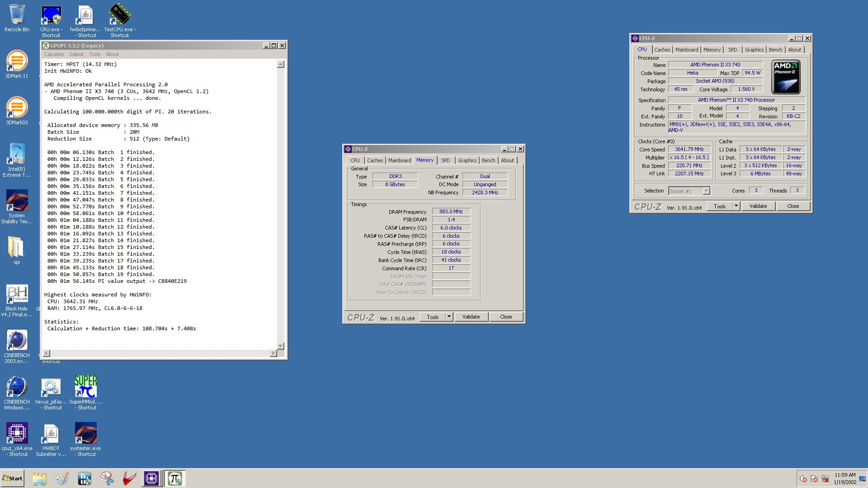Screen dimensions: 868x488
Task: Select the Black Hole V4.2 Final desktop icon
Action: coord(17,300)
